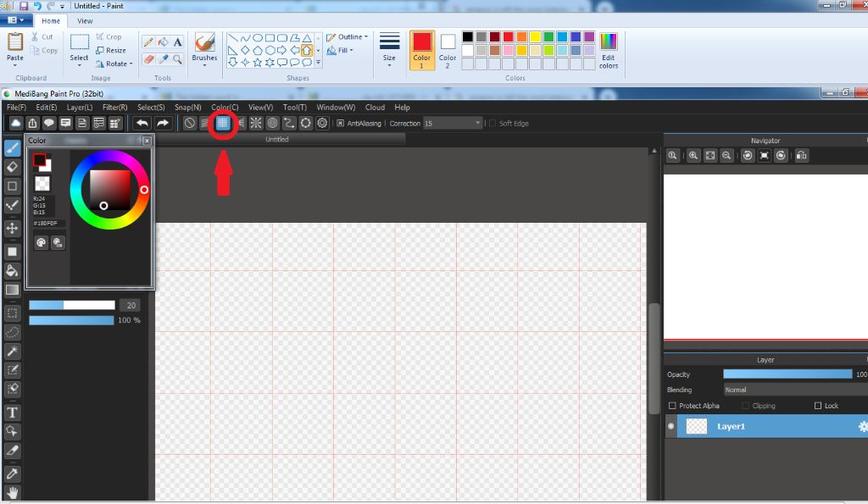
Task: Enable the concentric circle snap icon
Action: [272, 123]
